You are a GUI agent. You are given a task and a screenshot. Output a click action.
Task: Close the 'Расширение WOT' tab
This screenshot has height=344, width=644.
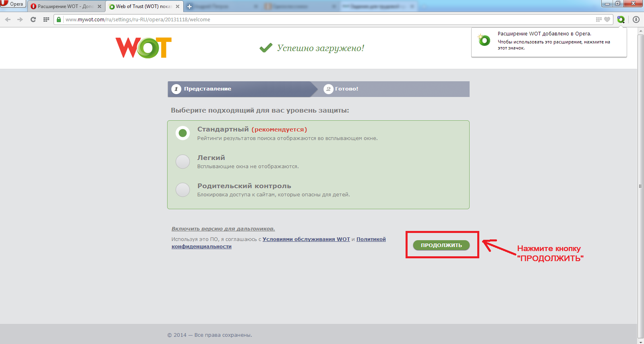[x=99, y=6]
